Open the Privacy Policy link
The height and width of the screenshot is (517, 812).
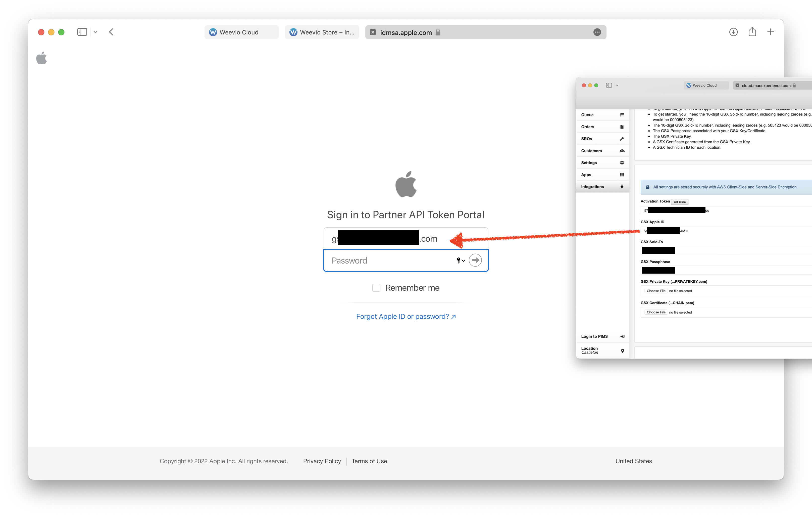(x=322, y=461)
